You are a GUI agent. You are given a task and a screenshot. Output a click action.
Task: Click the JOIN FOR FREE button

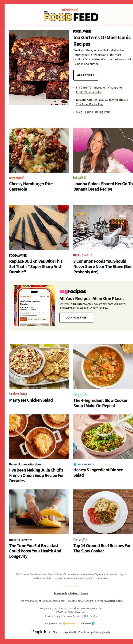(x=76, y=318)
